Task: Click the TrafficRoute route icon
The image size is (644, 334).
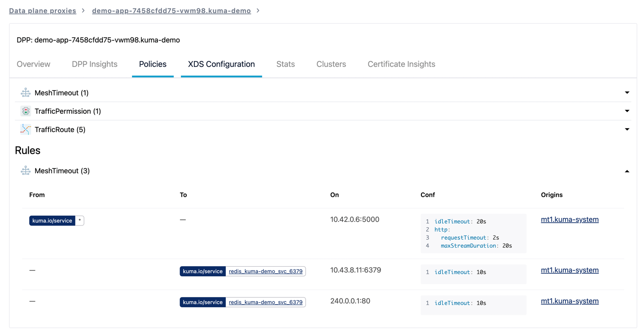Action: click(26, 129)
